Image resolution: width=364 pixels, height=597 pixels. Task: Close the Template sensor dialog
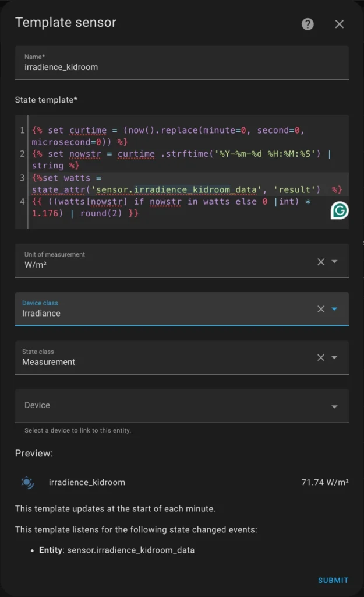pyautogui.click(x=340, y=24)
